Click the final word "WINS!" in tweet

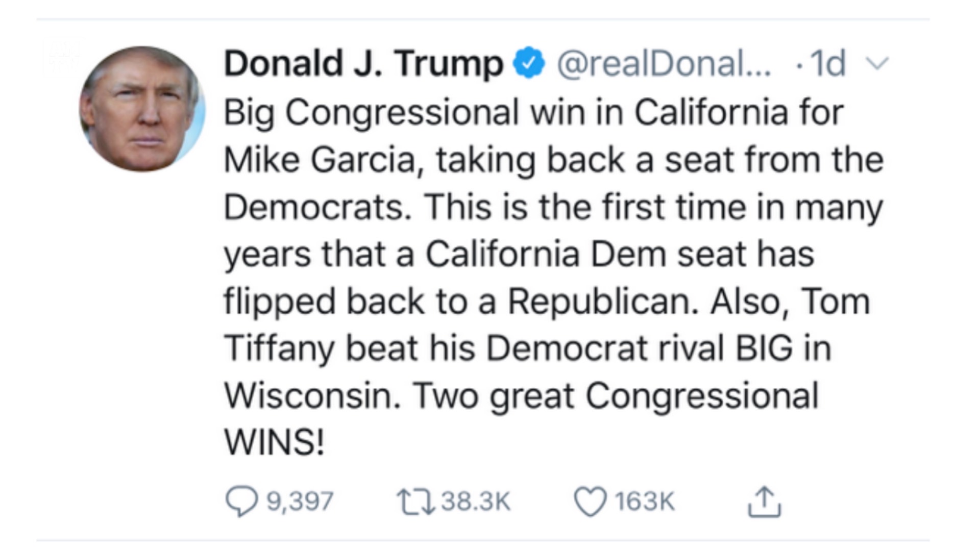click(x=274, y=442)
